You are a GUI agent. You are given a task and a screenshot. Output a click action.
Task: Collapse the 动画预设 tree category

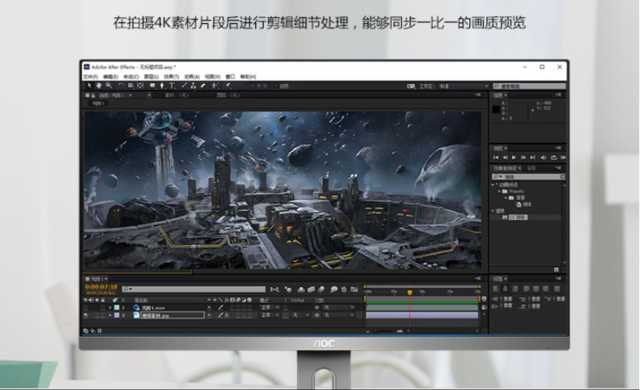tap(493, 185)
